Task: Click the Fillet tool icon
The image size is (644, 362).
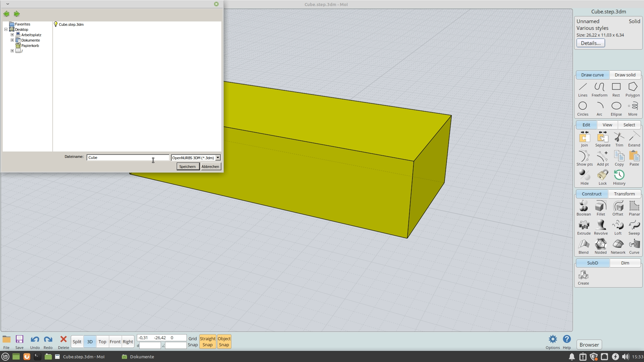Action: [x=601, y=208]
